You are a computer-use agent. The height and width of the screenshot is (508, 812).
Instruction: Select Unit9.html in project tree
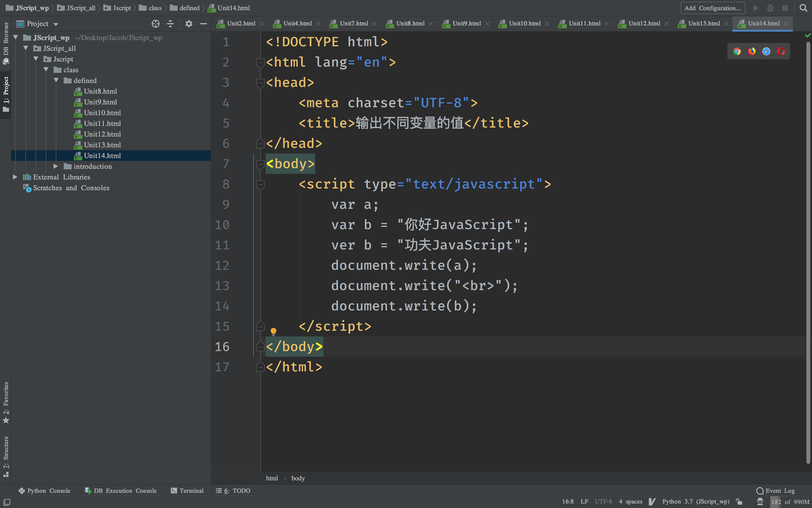(100, 102)
